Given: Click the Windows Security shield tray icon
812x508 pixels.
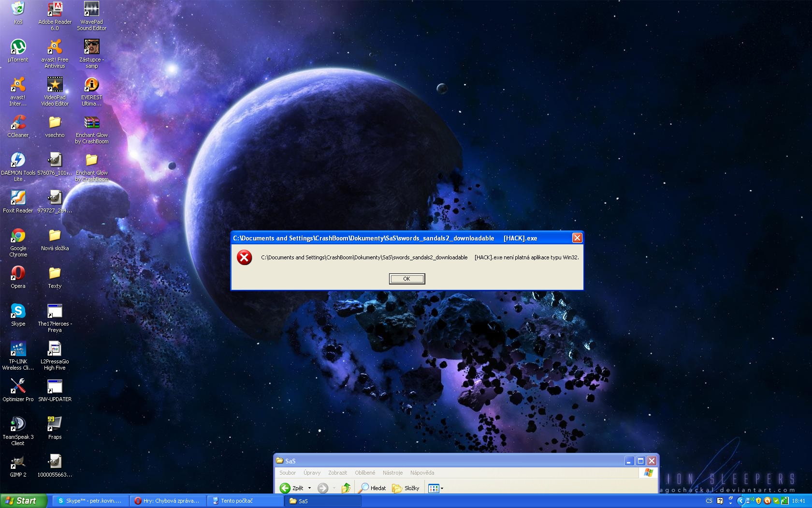Looking at the screenshot, I should pyautogui.click(x=758, y=501).
